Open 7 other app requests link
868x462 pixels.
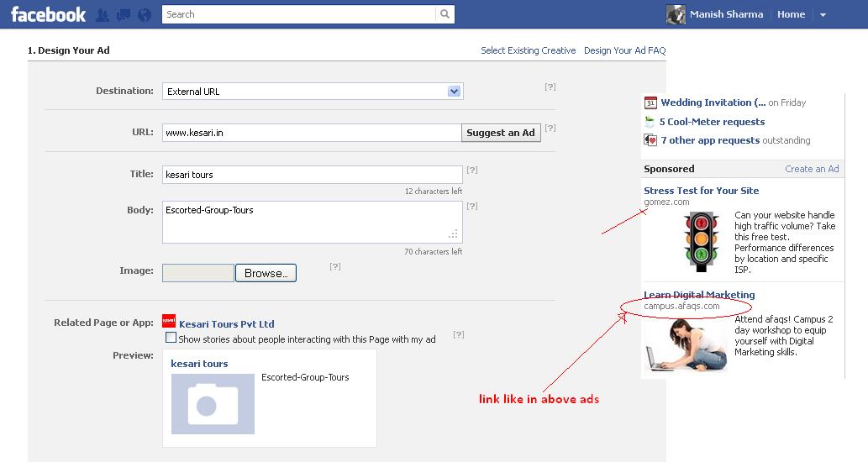pyautogui.click(x=710, y=140)
